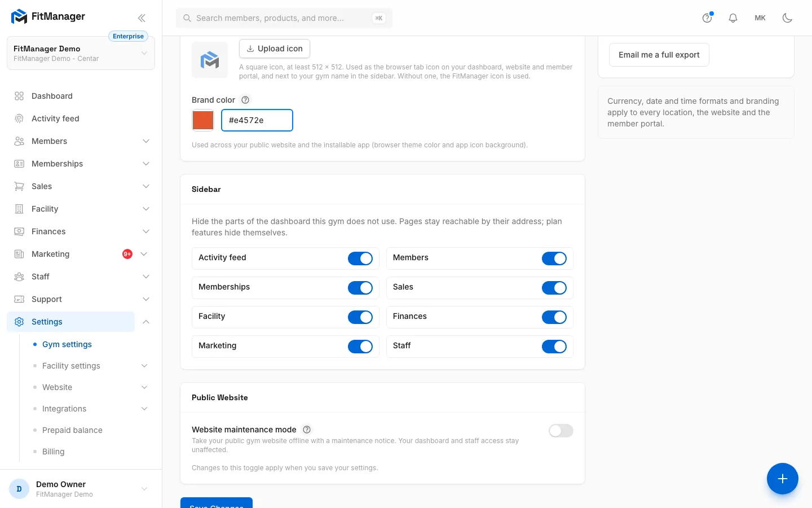
Task: Toggle Members sidebar visibility switch
Action: click(x=554, y=259)
